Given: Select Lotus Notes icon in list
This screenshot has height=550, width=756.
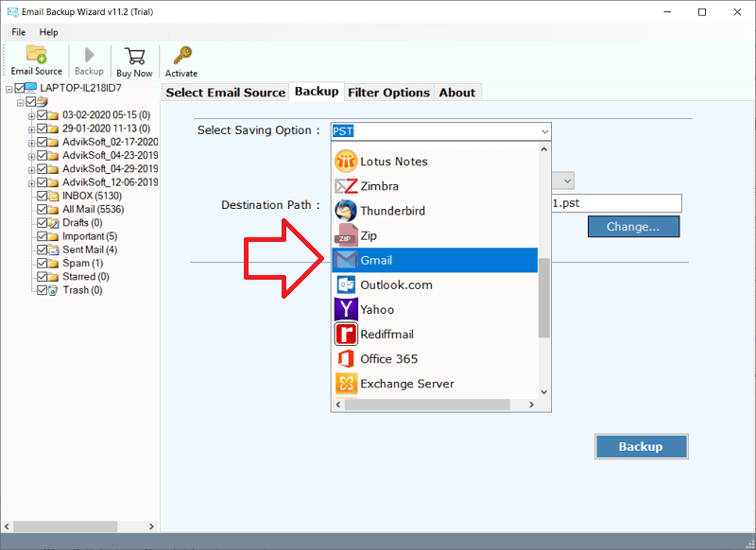Looking at the screenshot, I should pyautogui.click(x=346, y=161).
